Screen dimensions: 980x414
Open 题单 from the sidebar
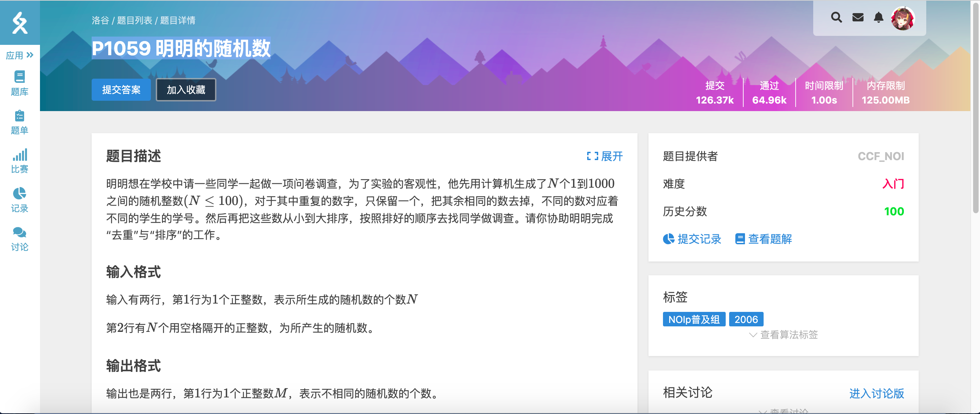(x=20, y=122)
